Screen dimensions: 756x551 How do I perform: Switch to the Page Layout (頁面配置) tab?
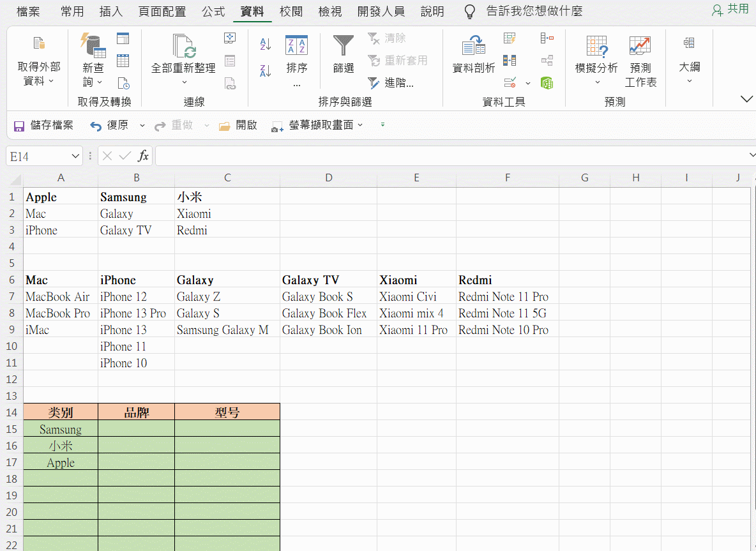[x=162, y=11]
